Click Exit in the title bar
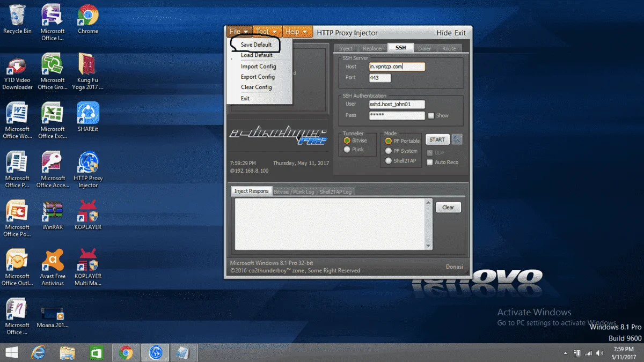The height and width of the screenshot is (362, 644). point(460,33)
